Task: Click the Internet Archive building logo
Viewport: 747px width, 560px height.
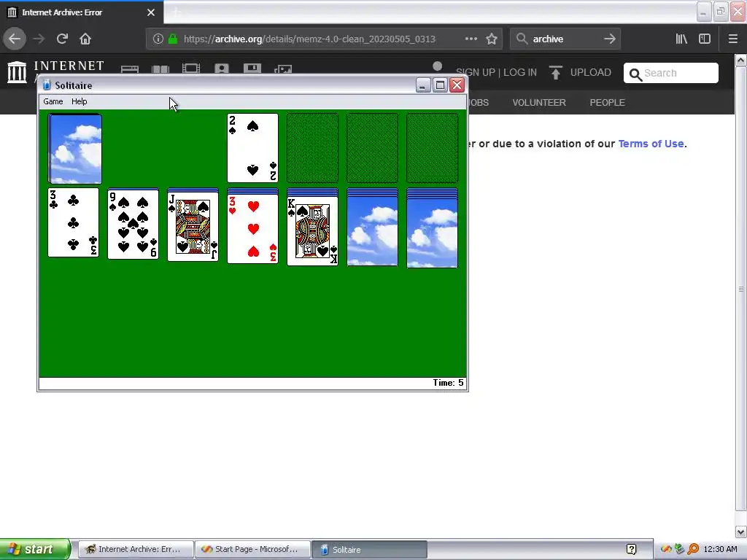Action: point(18,72)
